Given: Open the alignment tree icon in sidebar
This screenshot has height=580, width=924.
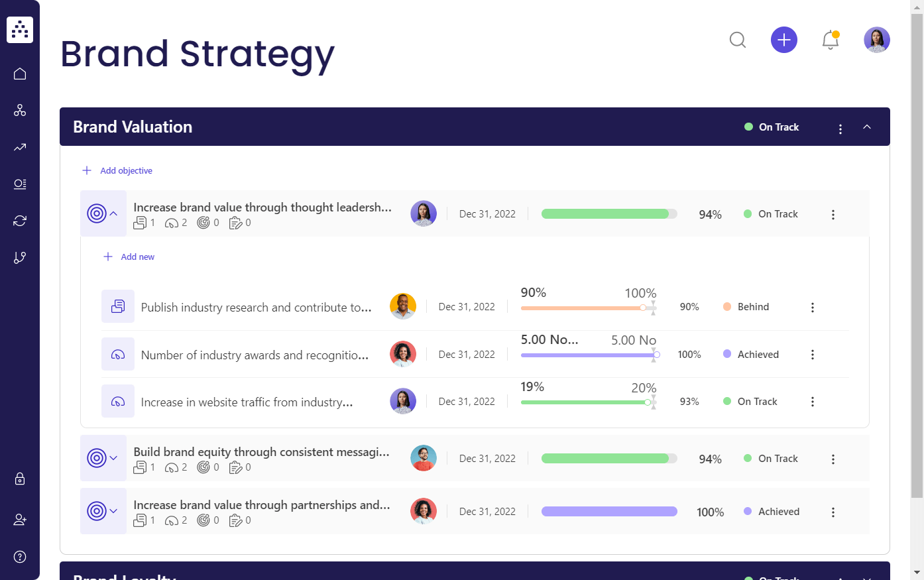Looking at the screenshot, I should click(x=20, y=257).
